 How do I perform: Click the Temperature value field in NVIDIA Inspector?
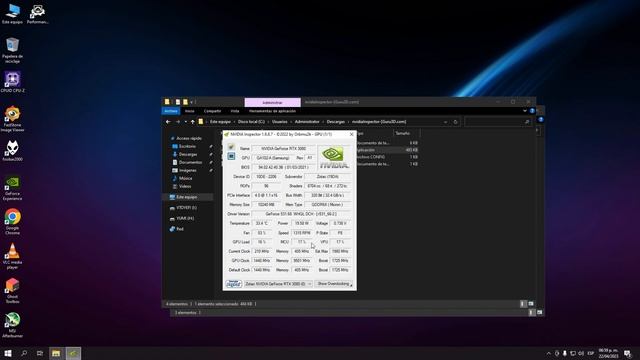pos(261,223)
